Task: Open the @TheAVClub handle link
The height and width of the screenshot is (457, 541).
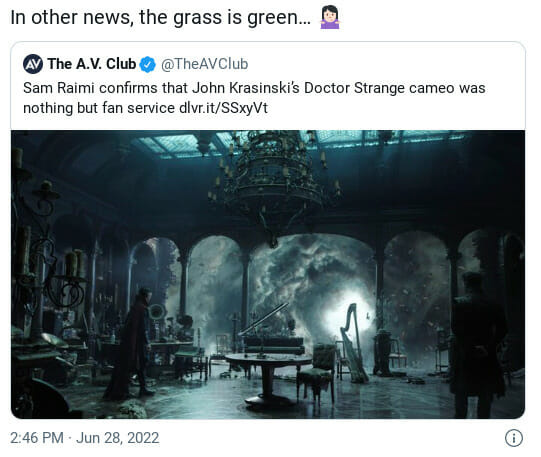Action: (205, 64)
